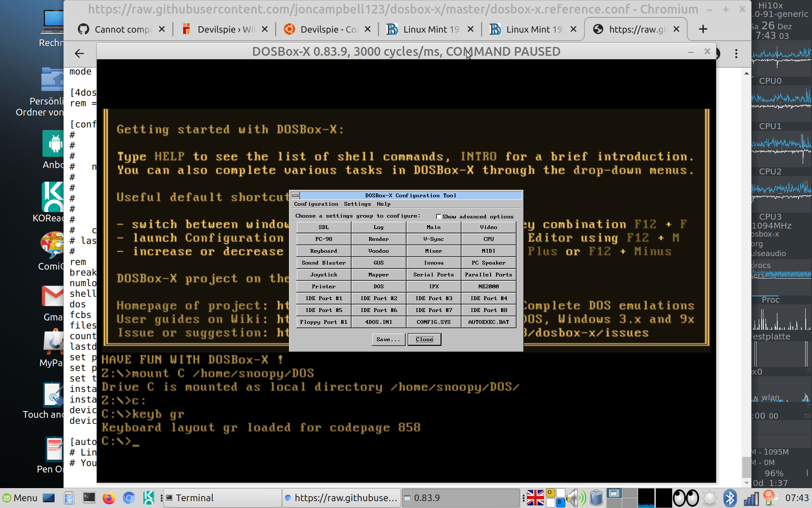
Task: Click the UK flag keyboard layout indicator
Action: pos(535,498)
